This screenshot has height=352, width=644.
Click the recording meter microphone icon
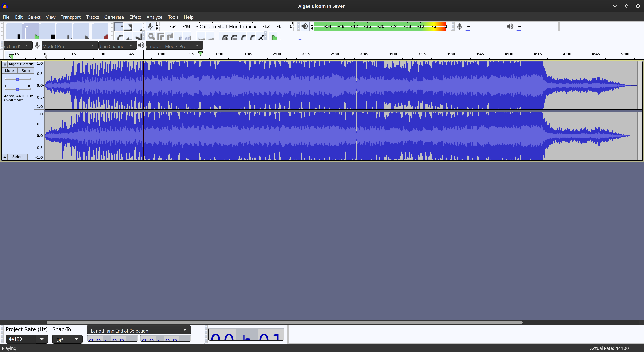pos(150,26)
